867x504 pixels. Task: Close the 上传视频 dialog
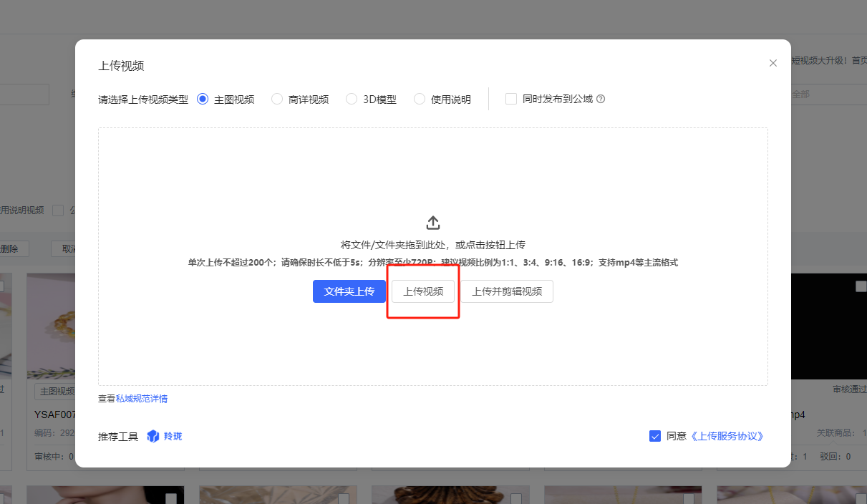(x=772, y=63)
